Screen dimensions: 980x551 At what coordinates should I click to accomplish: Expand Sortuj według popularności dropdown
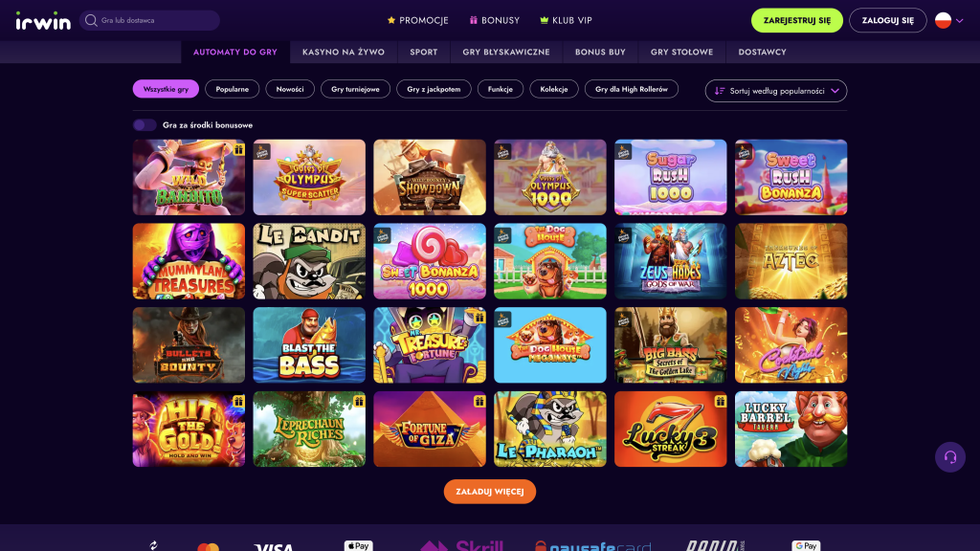pos(775,91)
